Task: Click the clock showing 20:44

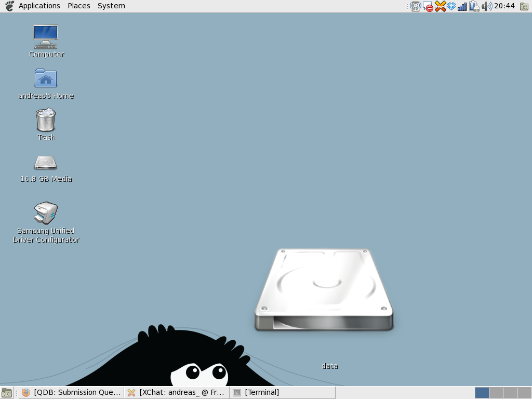Action: coord(504,6)
